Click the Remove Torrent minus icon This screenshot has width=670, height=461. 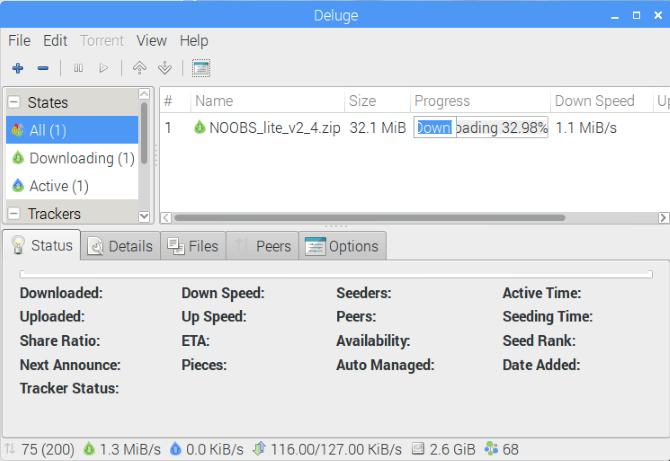point(43,68)
